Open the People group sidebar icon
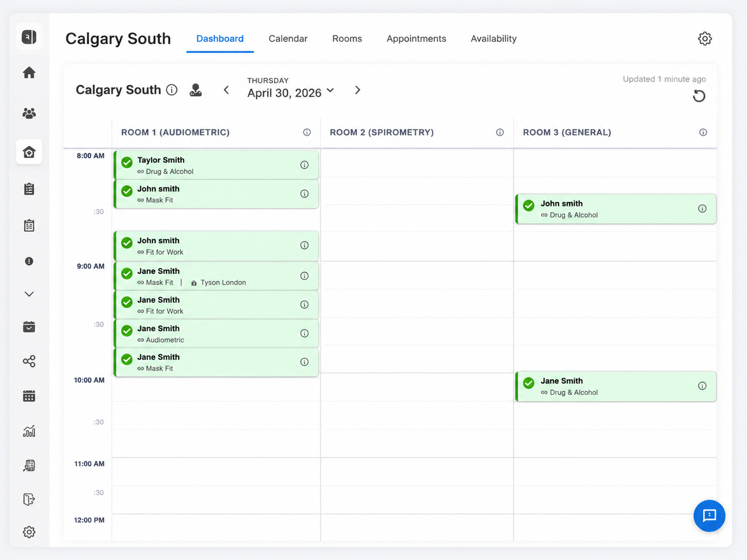Viewport: 747px width, 560px height. pyautogui.click(x=29, y=113)
